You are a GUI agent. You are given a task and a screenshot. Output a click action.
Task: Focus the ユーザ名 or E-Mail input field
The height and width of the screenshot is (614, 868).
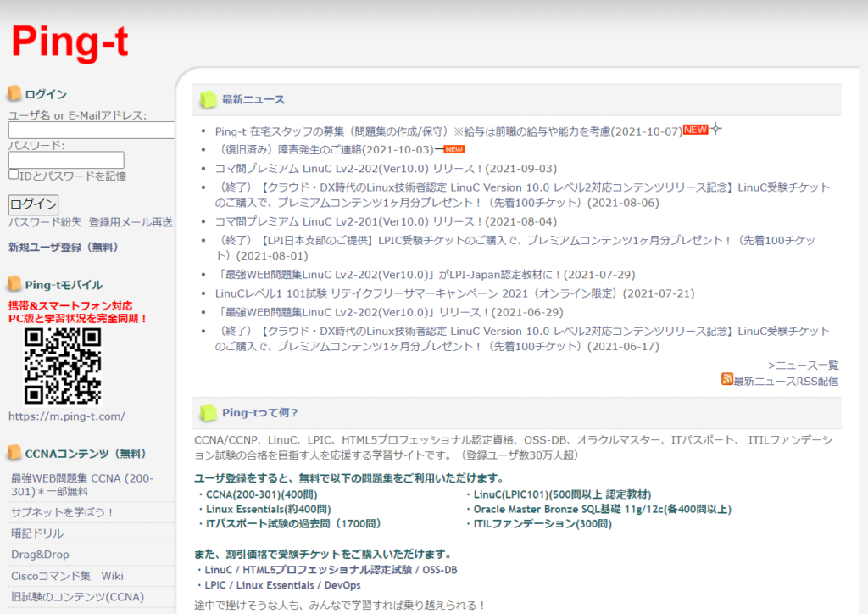tap(92, 130)
